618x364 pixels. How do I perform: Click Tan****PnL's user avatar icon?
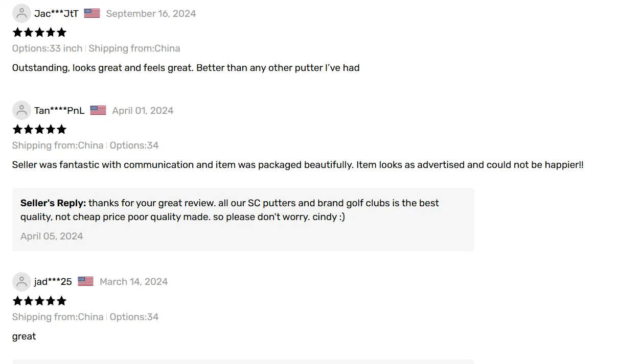coord(21,110)
